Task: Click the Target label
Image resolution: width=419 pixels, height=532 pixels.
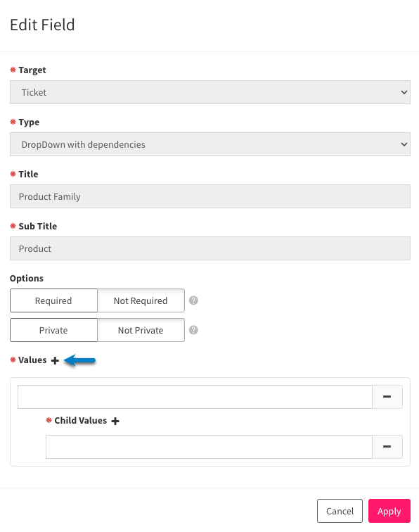Action: point(32,70)
